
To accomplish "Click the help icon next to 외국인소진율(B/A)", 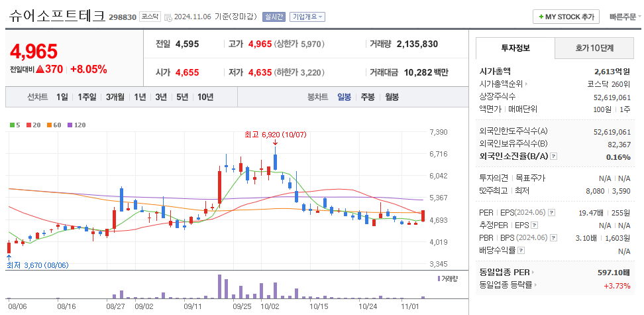I will point(554,157).
